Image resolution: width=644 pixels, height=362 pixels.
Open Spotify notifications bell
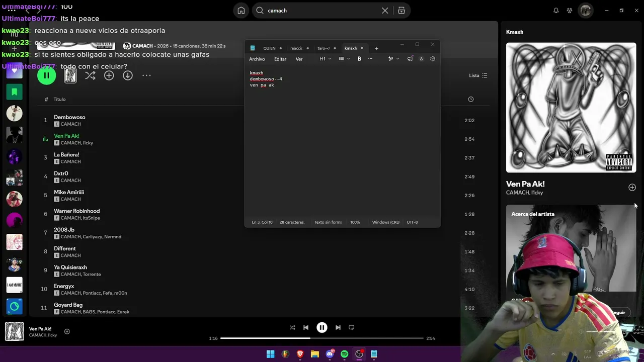[556, 11]
